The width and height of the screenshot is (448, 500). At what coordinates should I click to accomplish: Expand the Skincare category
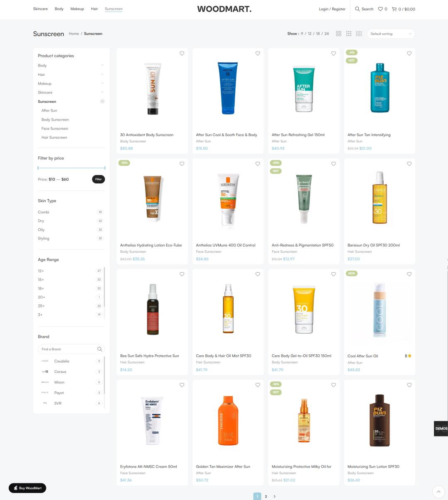102,93
